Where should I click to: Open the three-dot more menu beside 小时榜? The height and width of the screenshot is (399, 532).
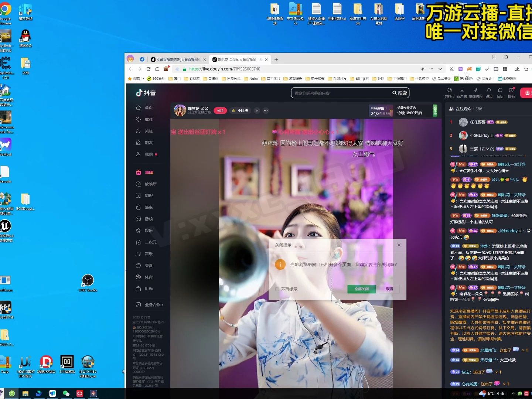coord(266,110)
